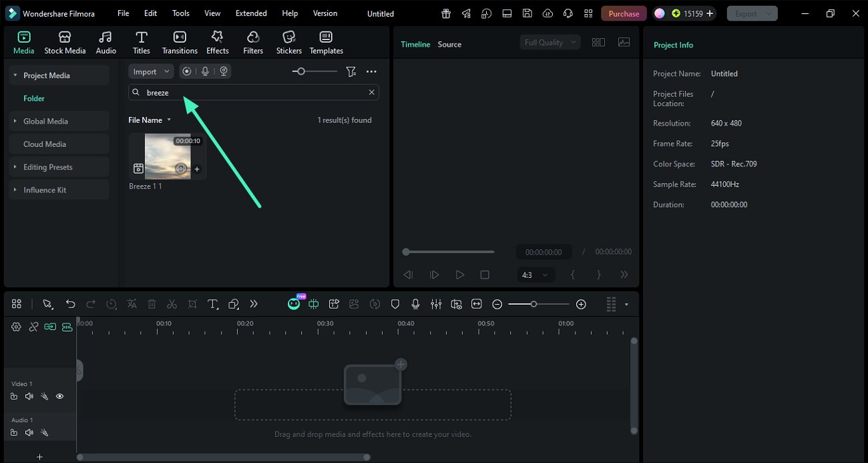868x463 pixels.
Task: Click the screen record icon beside Import
Action: (187, 71)
